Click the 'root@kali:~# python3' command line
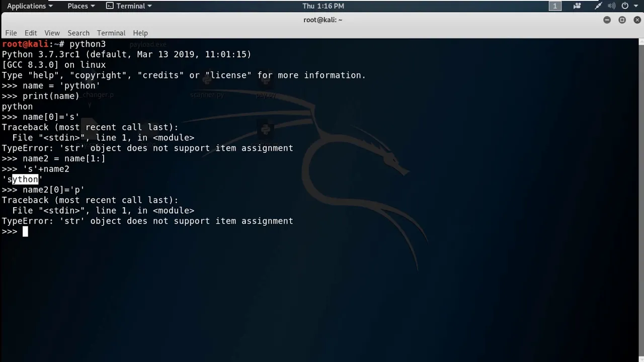The image size is (644, 362). pyautogui.click(x=54, y=44)
